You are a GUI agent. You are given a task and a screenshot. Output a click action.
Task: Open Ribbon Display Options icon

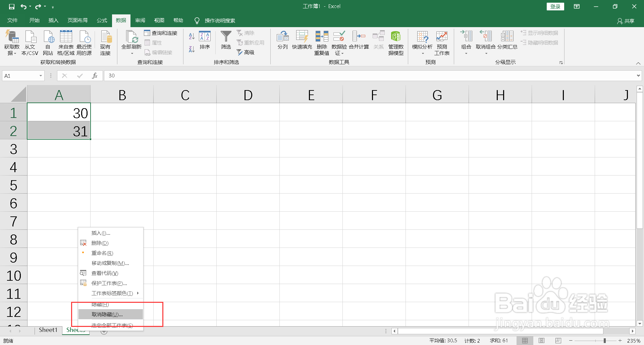[577, 6]
